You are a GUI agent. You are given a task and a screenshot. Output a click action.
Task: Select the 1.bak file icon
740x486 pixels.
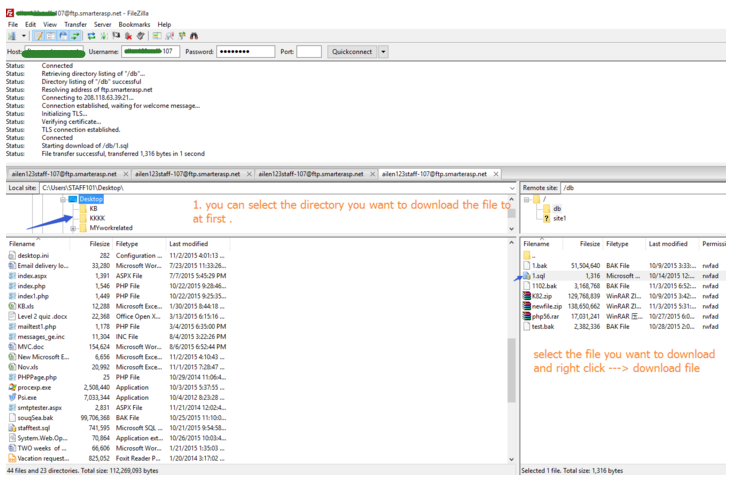pyautogui.click(x=527, y=266)
